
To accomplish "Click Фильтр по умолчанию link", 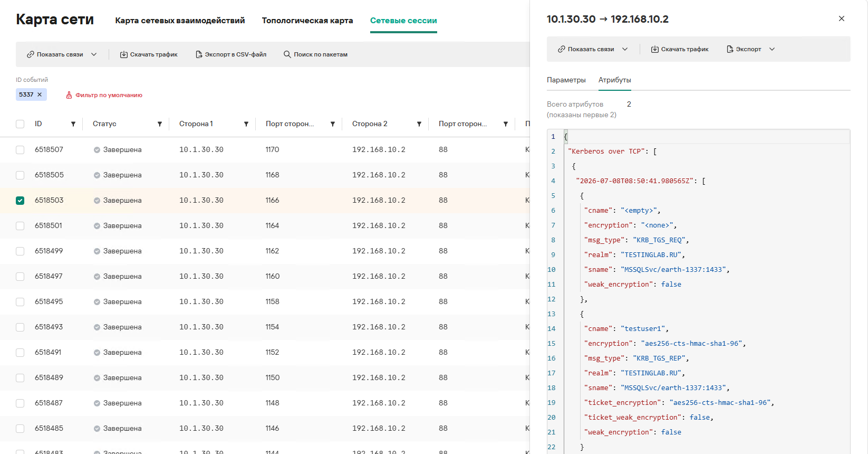I will click(109, 95).
